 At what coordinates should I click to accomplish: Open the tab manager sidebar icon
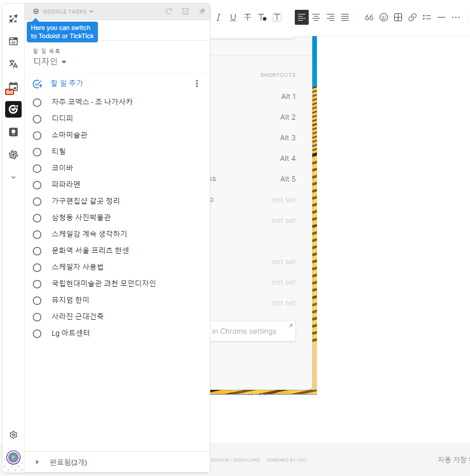click(x=13, y=41)
